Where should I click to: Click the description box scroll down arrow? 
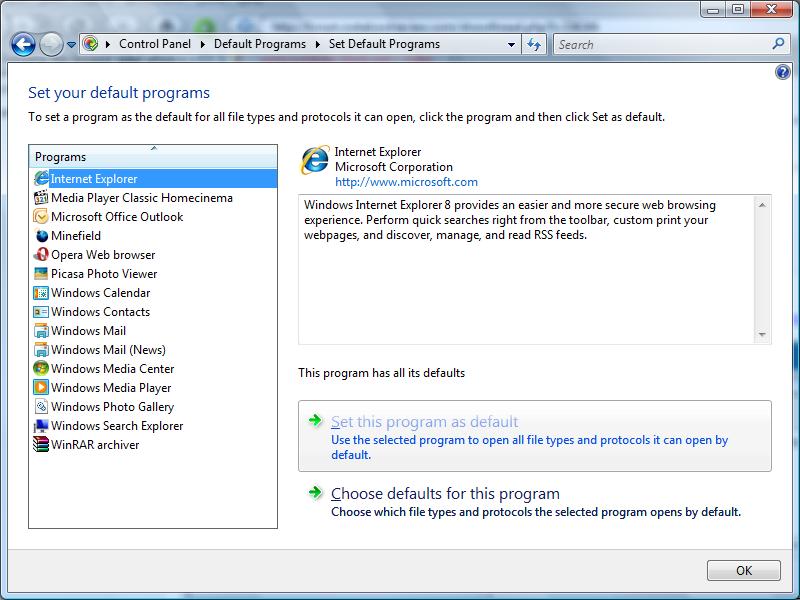coord(762,335)
